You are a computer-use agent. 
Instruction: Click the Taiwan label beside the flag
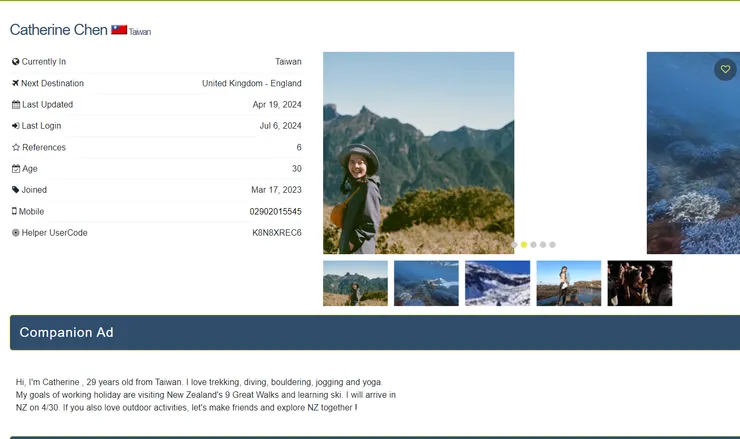(x=140, y=32)
